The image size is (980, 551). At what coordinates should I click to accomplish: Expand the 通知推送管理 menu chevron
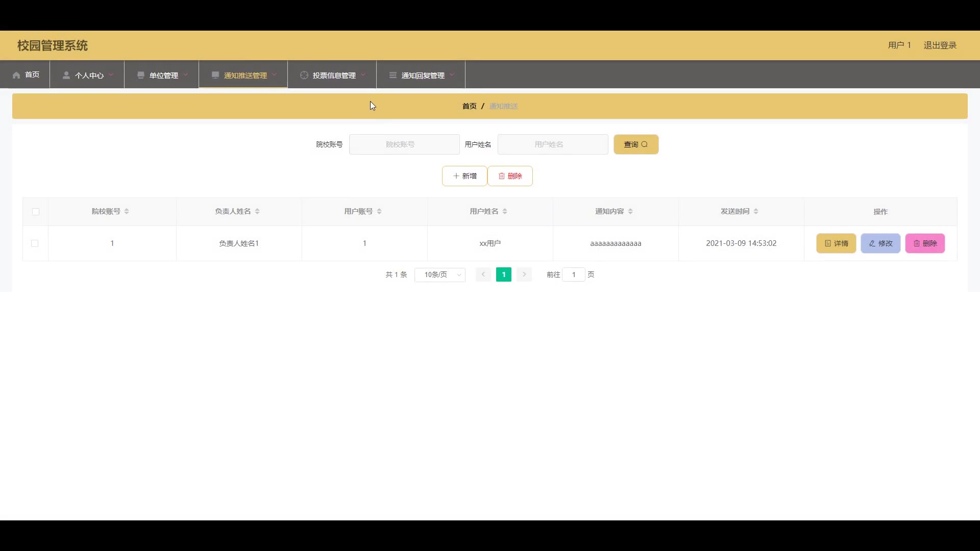click(x=275, y=74)
